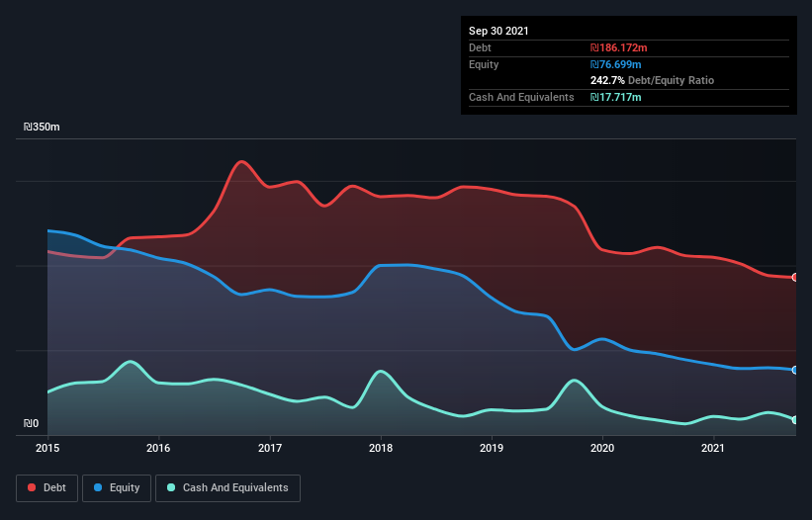Click the red dot in Debt legend
Image resolution: width=812 pixels, height=520 pixels.
(32, 487)
